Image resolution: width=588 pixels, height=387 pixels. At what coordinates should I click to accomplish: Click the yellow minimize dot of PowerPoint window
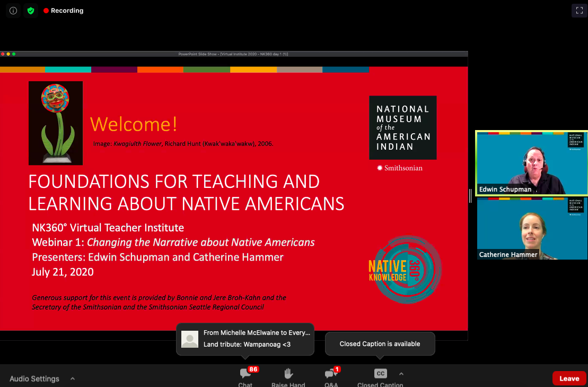(8, 54)
